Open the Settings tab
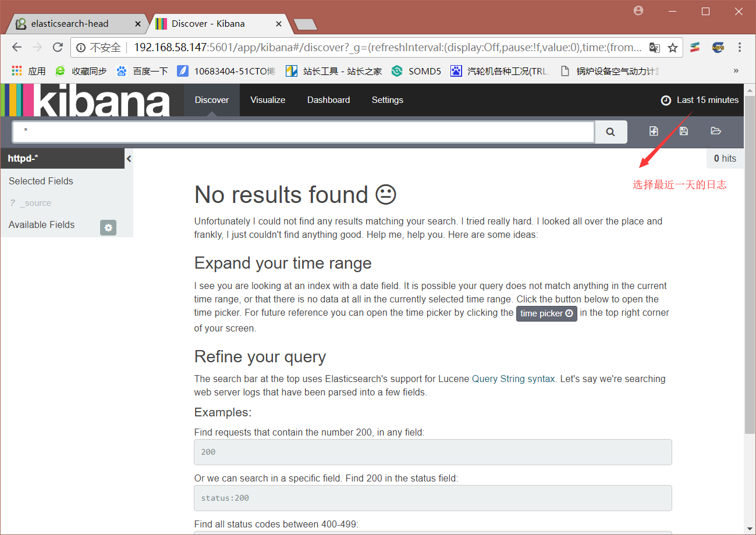The width and height of the screenshot is (756, 535). 388,100
